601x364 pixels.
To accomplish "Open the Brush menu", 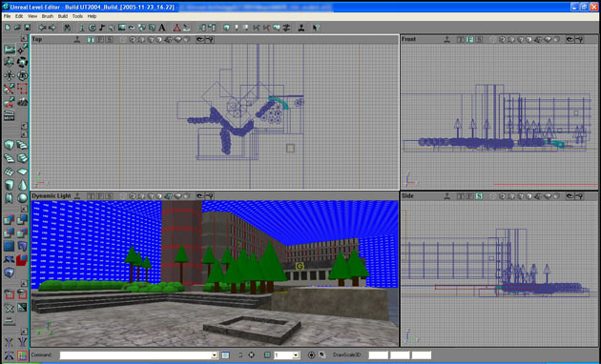I will 48,16.
